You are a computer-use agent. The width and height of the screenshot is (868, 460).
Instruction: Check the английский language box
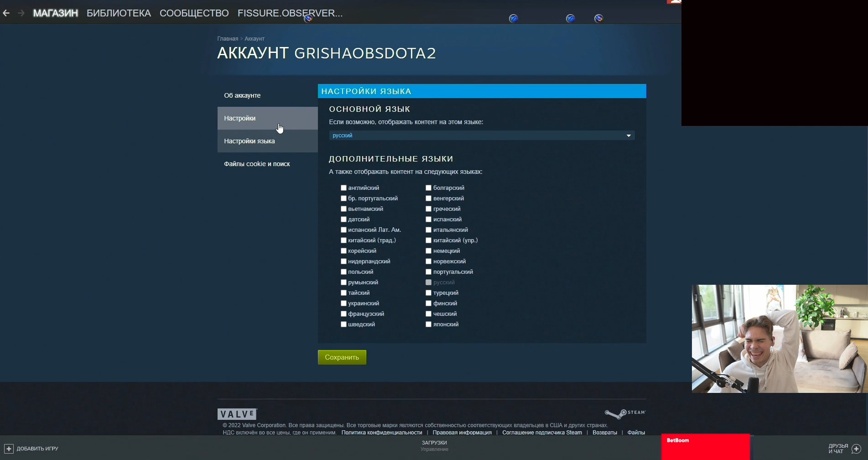(x=343, y=188)
